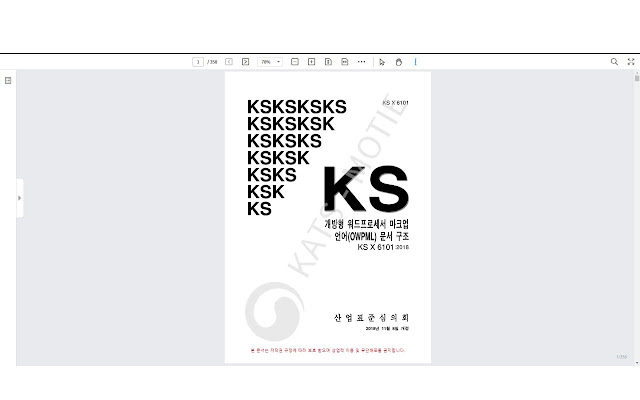Enter fullscreen mode
Image resolution: width=640 pixels, height=400 pixels.
click(x=631, y=62)
